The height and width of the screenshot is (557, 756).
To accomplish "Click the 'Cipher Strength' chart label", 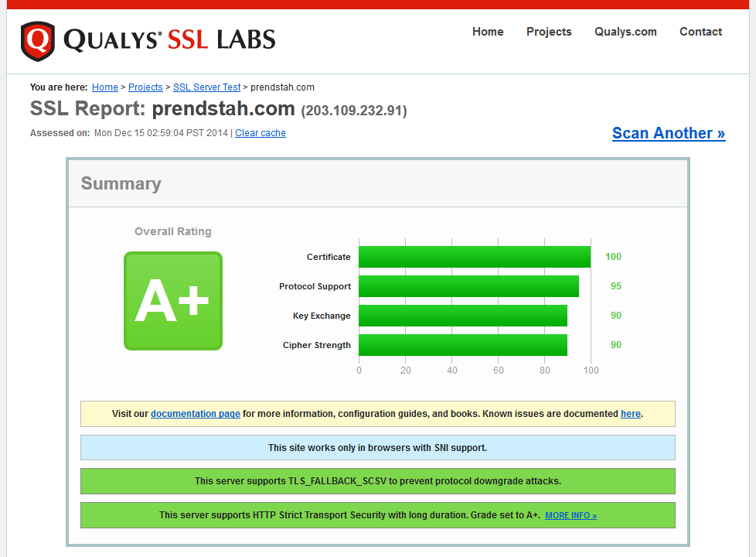I will tap(317, 345).
